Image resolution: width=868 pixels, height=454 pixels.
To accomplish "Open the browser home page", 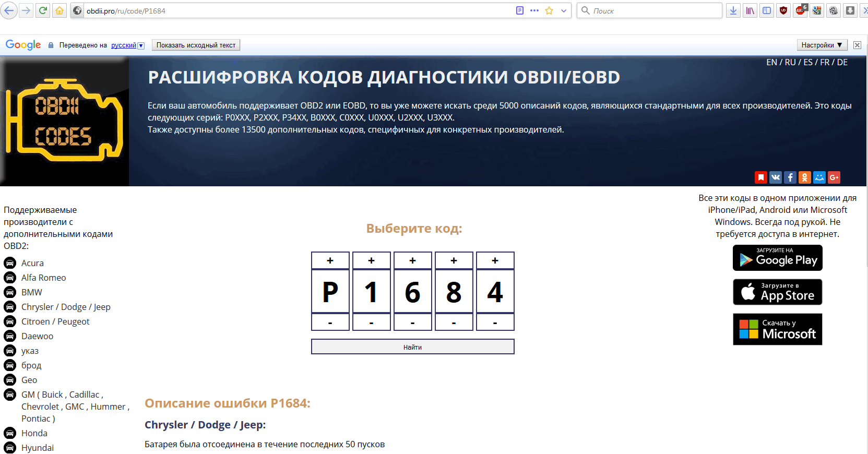I will [60, 10].
